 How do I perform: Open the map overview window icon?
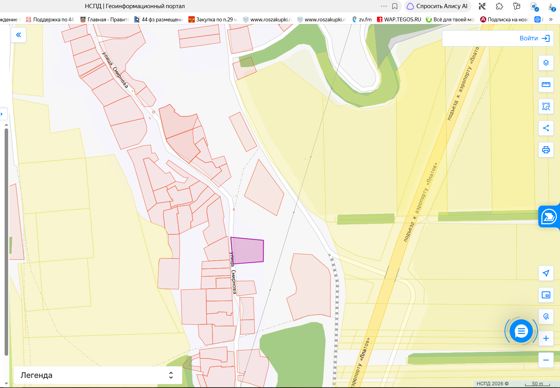point(546,295)
